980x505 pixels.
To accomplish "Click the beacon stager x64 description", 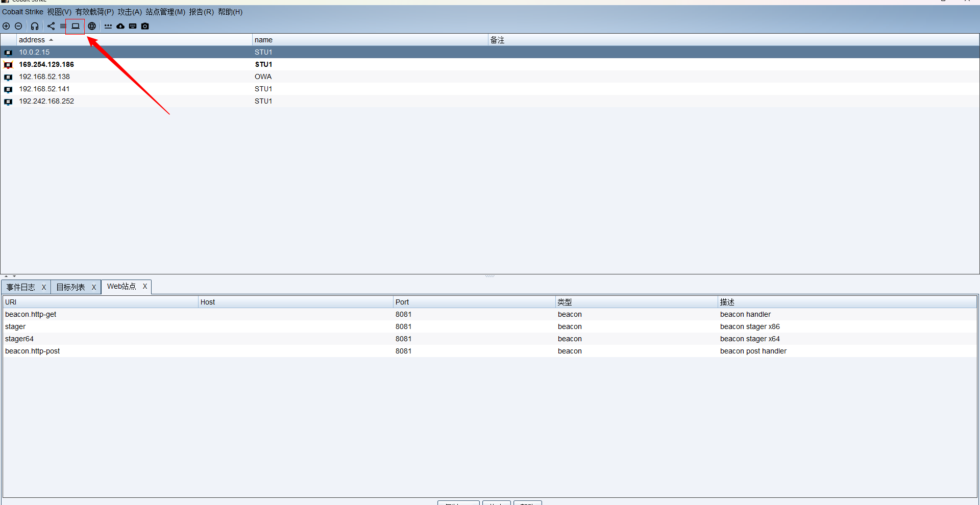I will point(750,339).
